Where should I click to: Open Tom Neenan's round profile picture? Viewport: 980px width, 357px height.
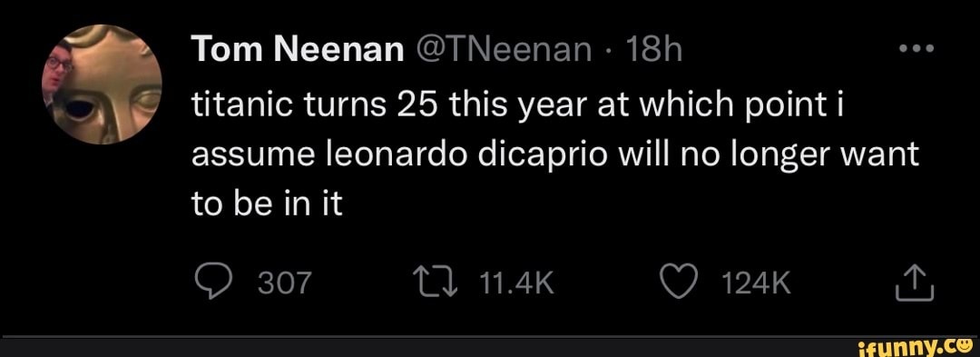(x=102, y=84)
